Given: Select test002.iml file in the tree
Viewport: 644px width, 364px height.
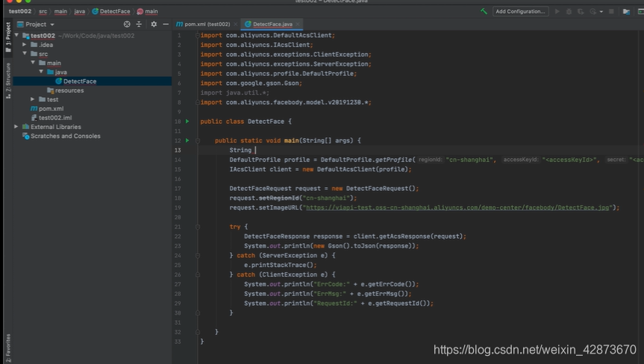Looking at the screenshot, I should pos(55,117).
